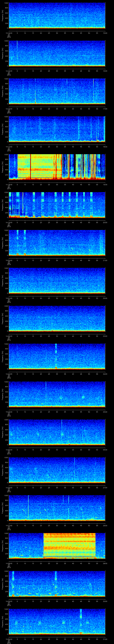
Task: Click the 15:00 end time label
Action: 105,33
